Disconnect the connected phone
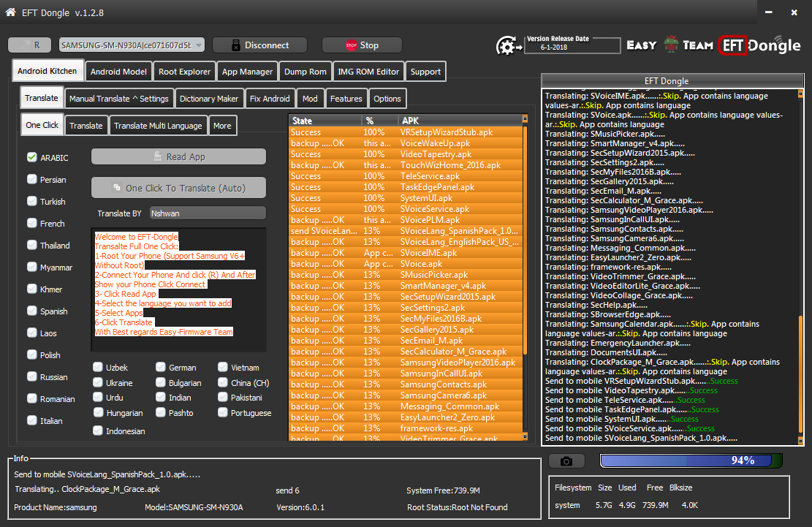The image size is (812, 527). (x=259, y=45)
